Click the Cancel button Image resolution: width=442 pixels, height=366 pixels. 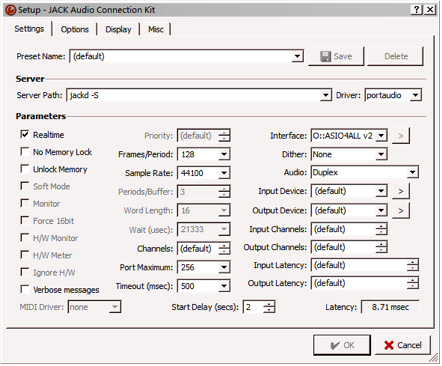(x=403, y=345)
